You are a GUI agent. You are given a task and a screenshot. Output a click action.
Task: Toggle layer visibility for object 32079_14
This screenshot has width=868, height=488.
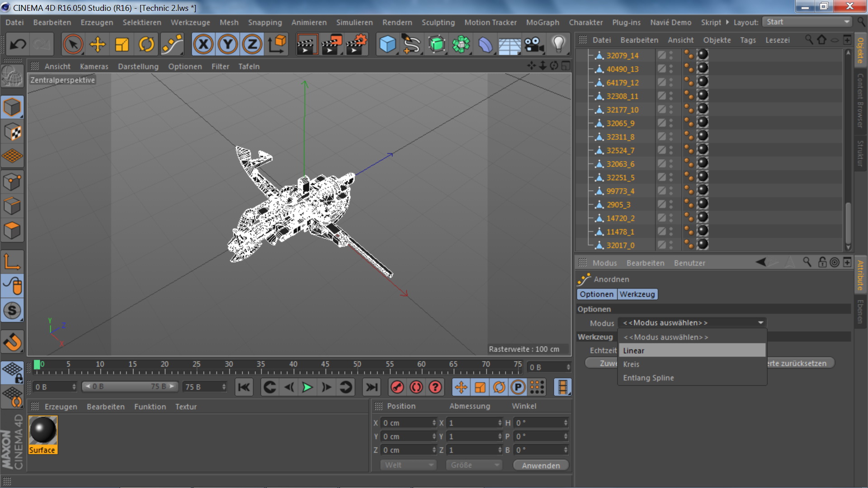662,55
